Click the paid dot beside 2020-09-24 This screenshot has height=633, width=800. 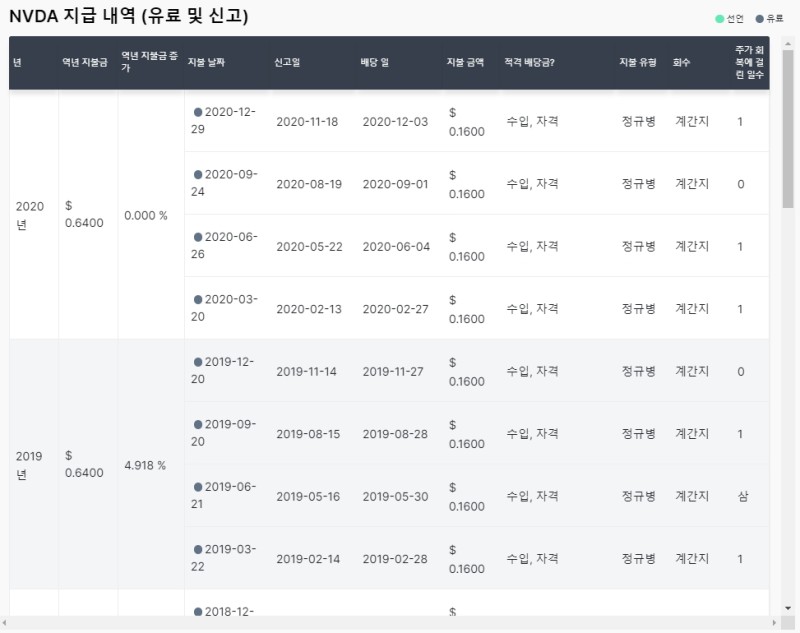pyautogui.click(x=198, y=174)
